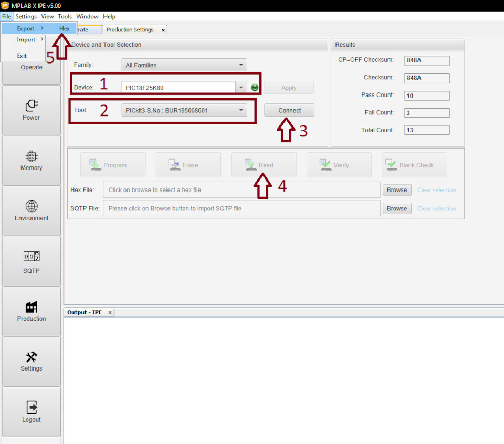
Task: Expand the Export submenu
Action: click(23, 28)
